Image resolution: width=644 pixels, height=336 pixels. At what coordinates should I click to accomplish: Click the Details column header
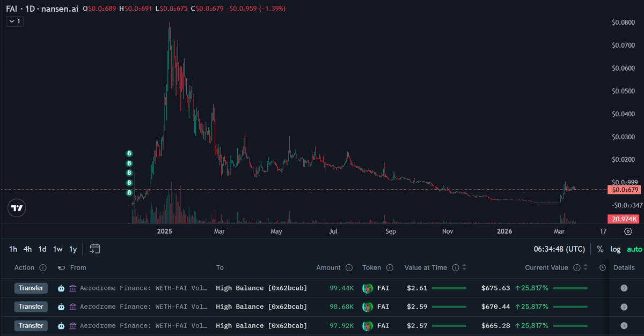pyautogui.click(x=624, y=267)
